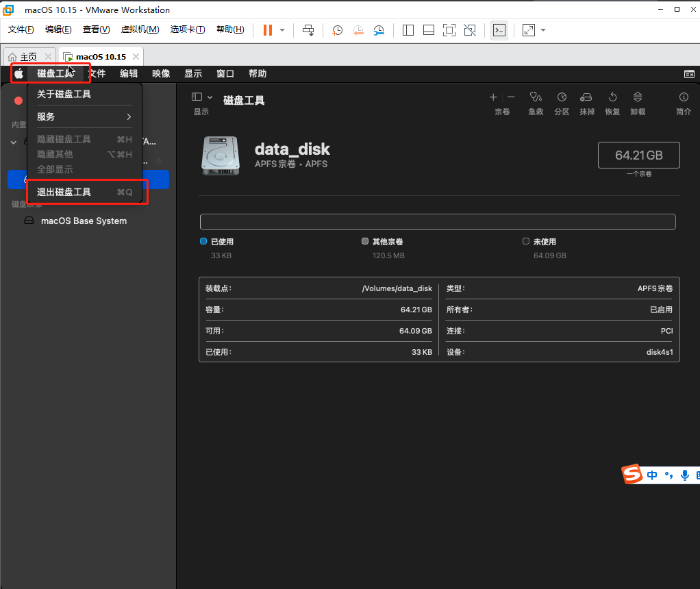Open the Info (简介) toolbar icon
700x589 pixels.
click(684, 97)
